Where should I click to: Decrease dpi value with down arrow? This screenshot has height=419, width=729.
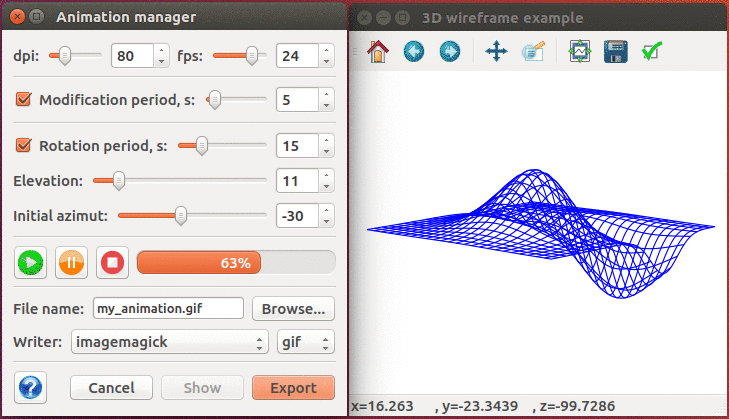161,61
